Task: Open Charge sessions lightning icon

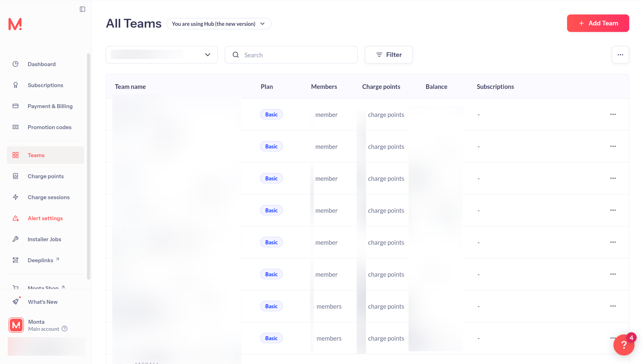Action: 16,197
